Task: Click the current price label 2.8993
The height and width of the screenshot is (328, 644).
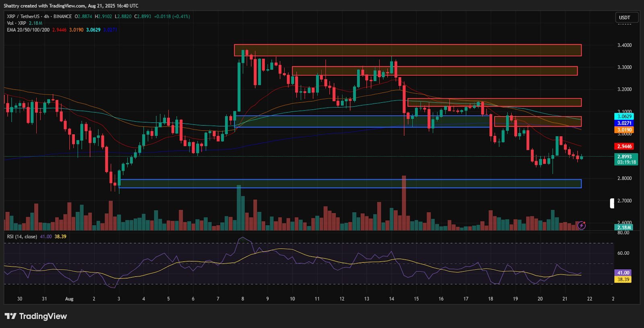Action: (624, 157)
